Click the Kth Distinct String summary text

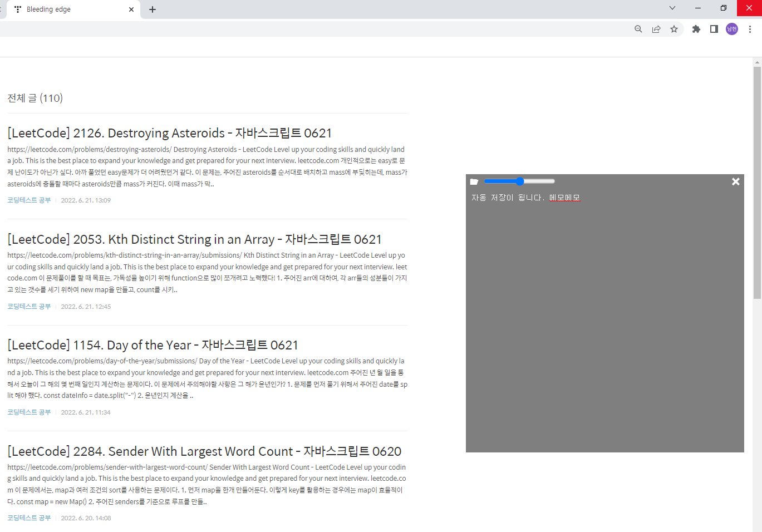pyautogui.click(x=207, y=272)
